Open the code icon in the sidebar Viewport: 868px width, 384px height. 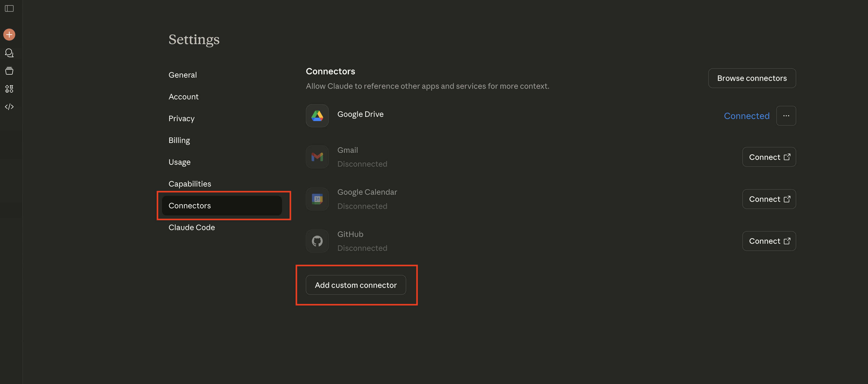pos(9,106)
